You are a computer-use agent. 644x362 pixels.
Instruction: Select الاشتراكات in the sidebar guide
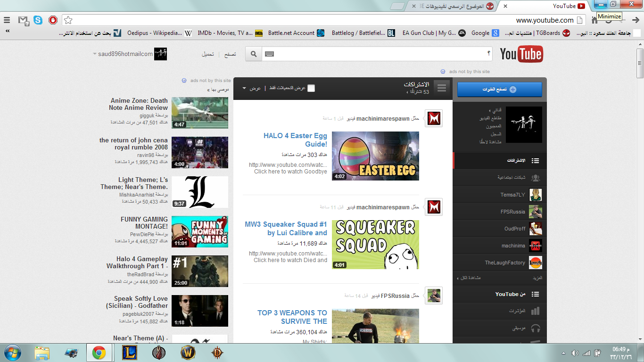pos(500,161)
